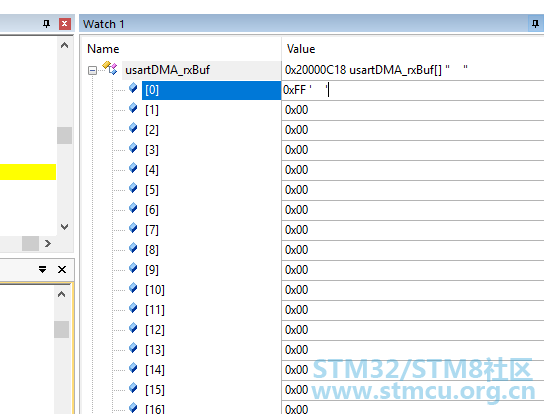Click the blue icon for element [0]
This screenshot has width=544, height=414.
click(x=133, y=88)
